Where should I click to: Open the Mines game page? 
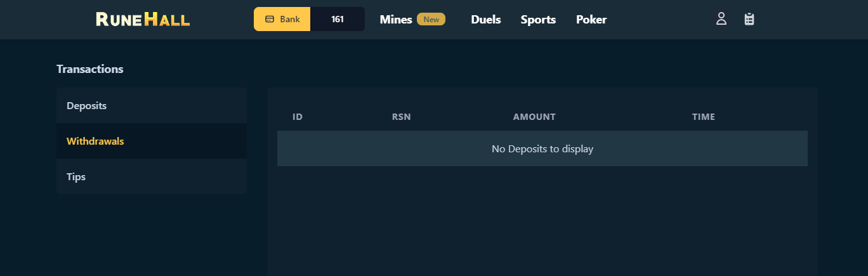point(396,20)
